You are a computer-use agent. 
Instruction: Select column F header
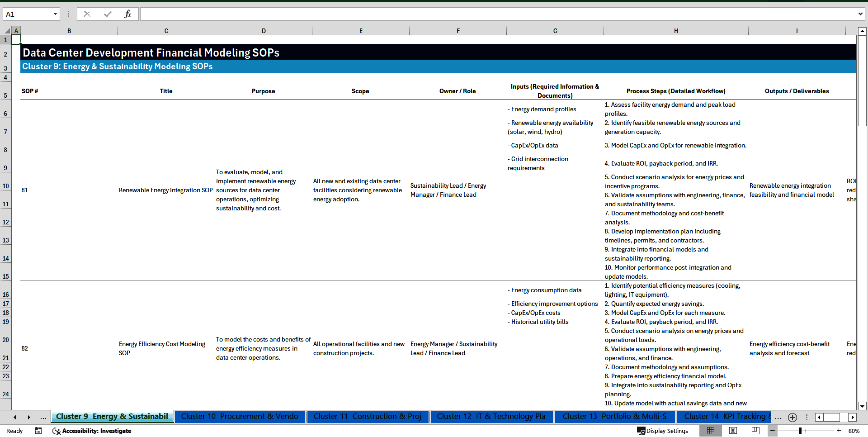pyautogui.click(x=458, y=30)
